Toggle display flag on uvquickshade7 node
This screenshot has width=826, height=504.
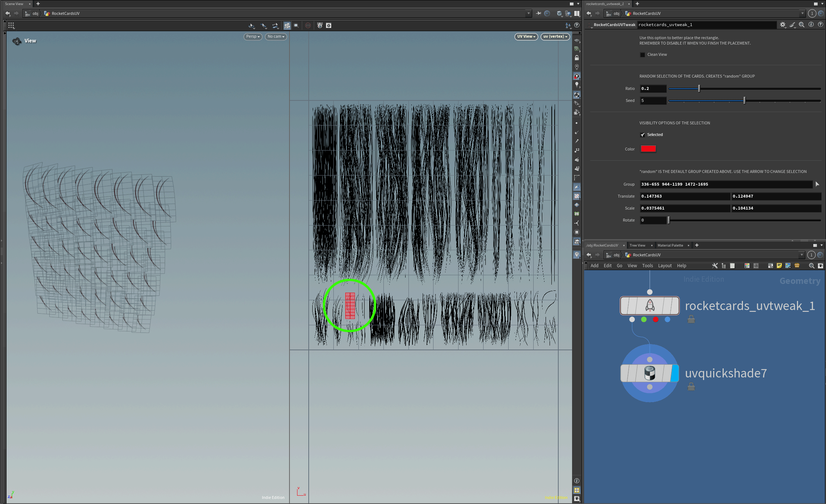click(675, 373)
